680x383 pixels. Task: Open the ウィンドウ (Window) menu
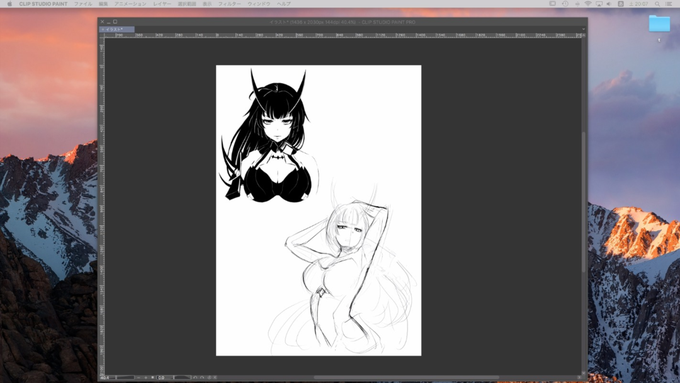click(258, 3)
